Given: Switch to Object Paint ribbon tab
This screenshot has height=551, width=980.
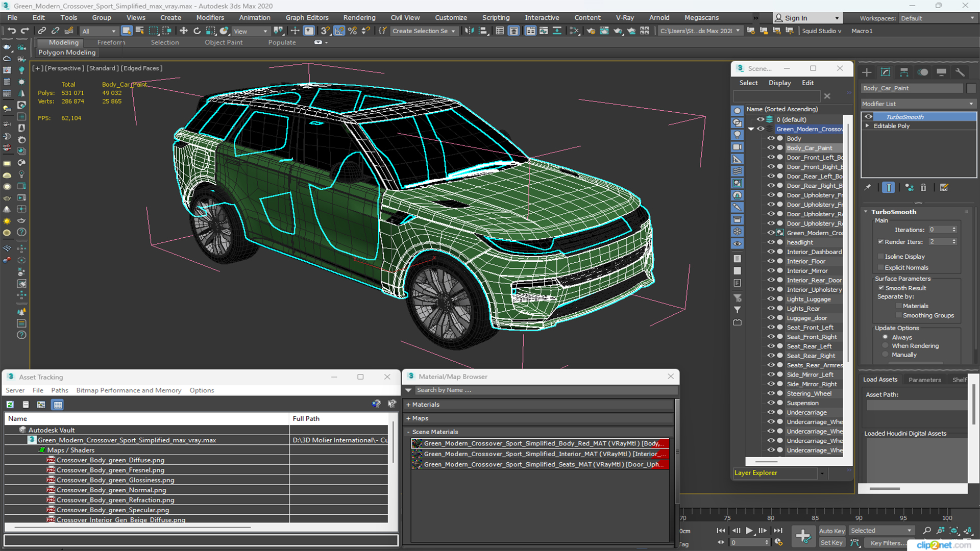Looking at the screenshot, I should click(x=224, y=42).
